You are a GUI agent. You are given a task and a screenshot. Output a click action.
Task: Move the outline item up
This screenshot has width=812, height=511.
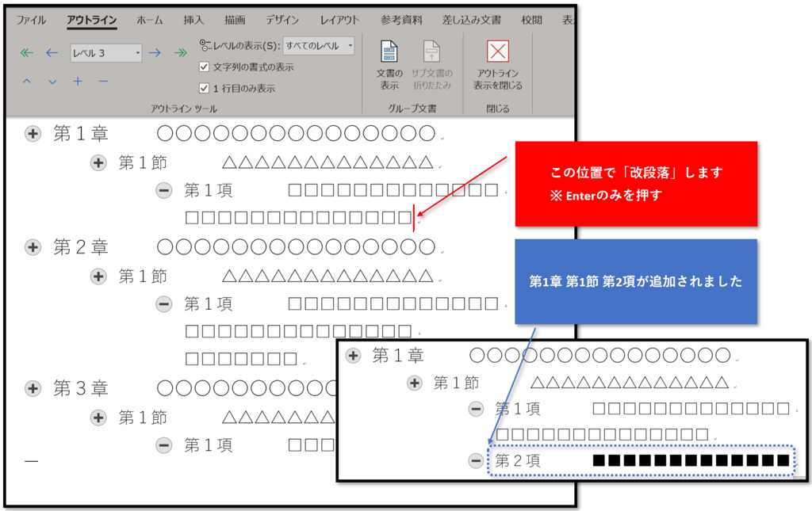pyautogui.click(x=27, y=80)
